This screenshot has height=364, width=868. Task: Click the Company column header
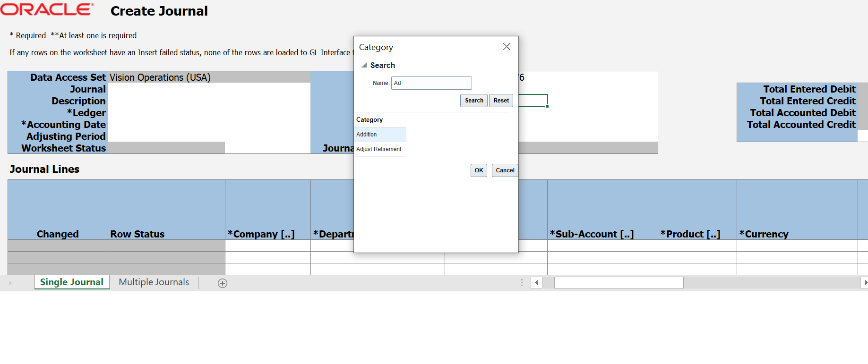[268, 210]
